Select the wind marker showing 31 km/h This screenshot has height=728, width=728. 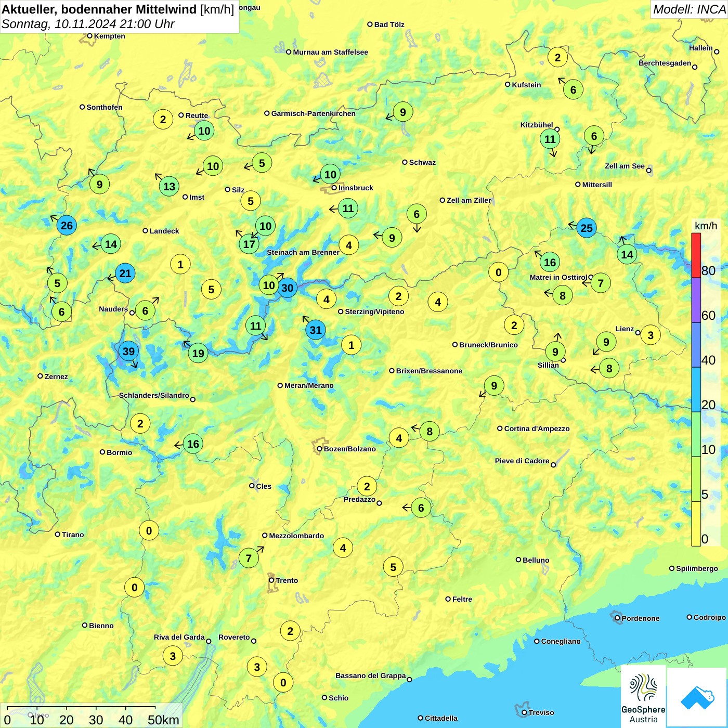point(316,330)
